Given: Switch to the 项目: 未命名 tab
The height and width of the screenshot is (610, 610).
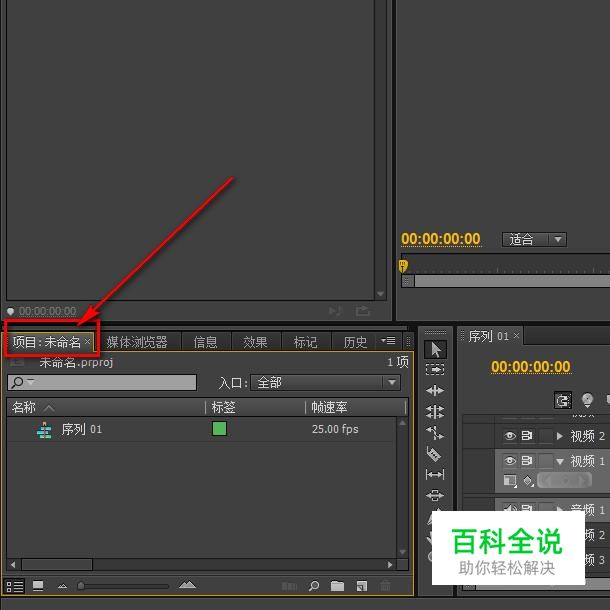Looking at the screenshot, I should pyautogui.click(x=47, y=342).
